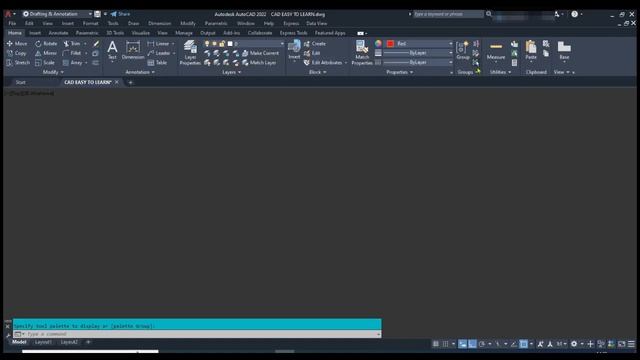Click the Base view icon
The height and width of the screenshot is (360, 640).
tap(564, 47)
